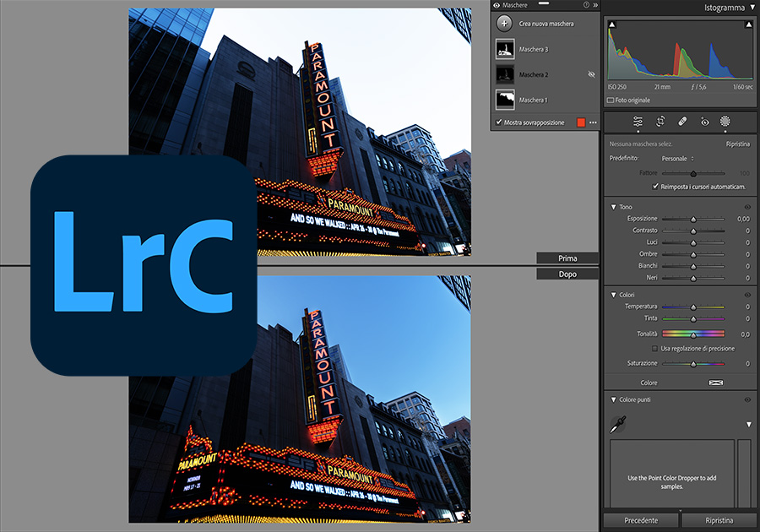760x532 pixels.
Task: Enable the Foto originale checkbox
Action: (611, 100)
